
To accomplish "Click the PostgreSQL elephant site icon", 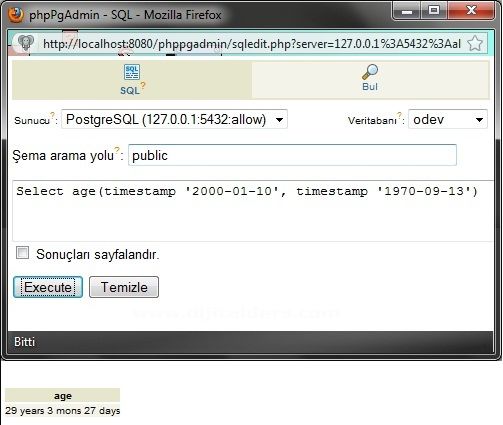I will (x=26, y=43).
